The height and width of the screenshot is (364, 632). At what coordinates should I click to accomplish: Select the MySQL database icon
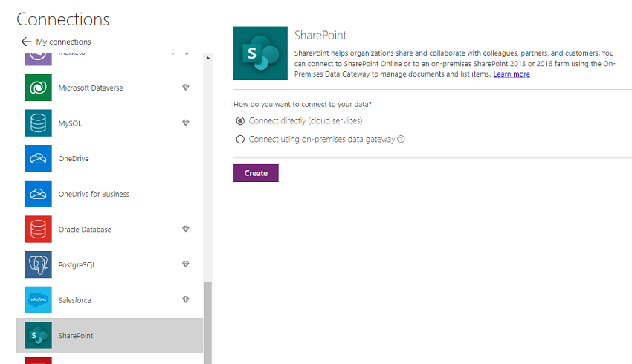[38, 123]
